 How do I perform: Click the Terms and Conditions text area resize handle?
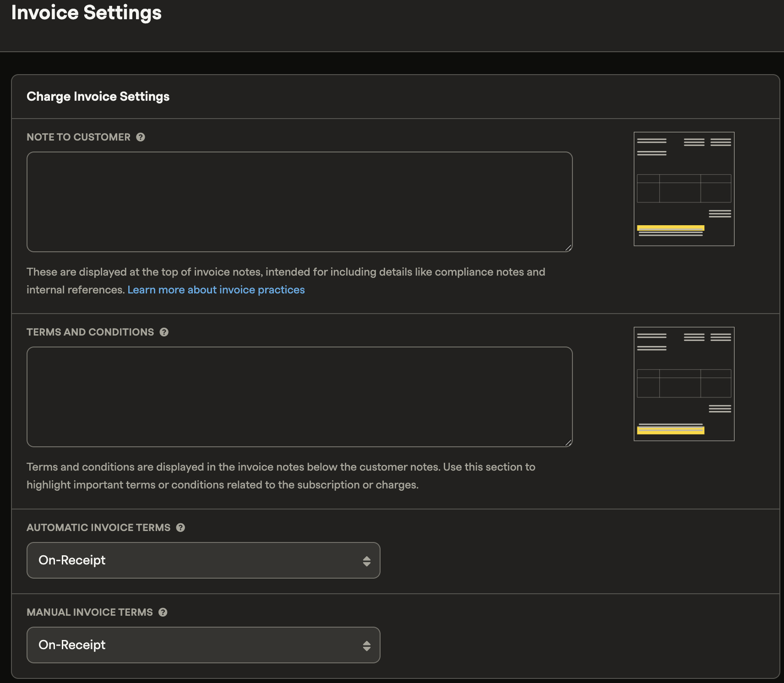coord(568,443)
